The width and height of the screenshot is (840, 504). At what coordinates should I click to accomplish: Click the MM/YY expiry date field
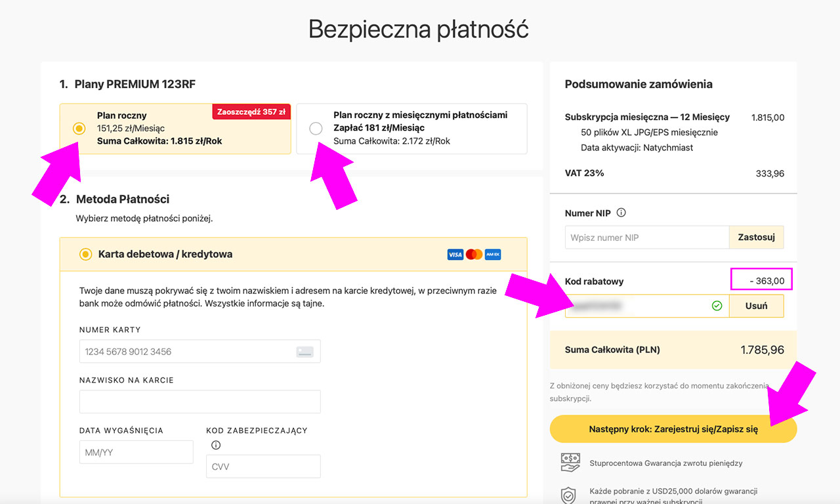point(136,452)
